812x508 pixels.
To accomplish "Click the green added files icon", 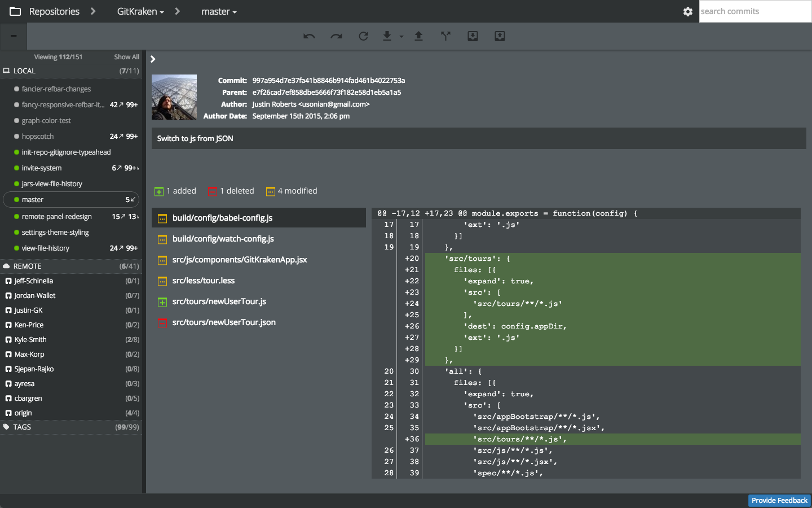I will pyautogui.click(x=159, y=191).
